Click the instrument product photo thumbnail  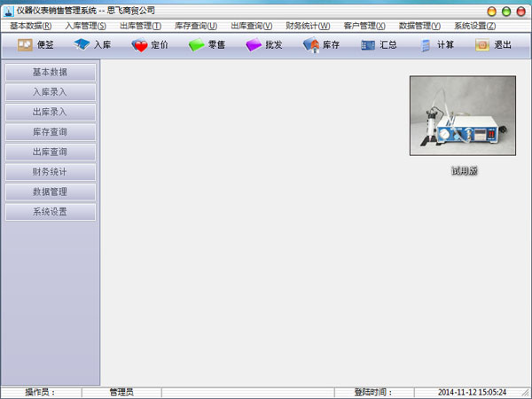(462, 115)
